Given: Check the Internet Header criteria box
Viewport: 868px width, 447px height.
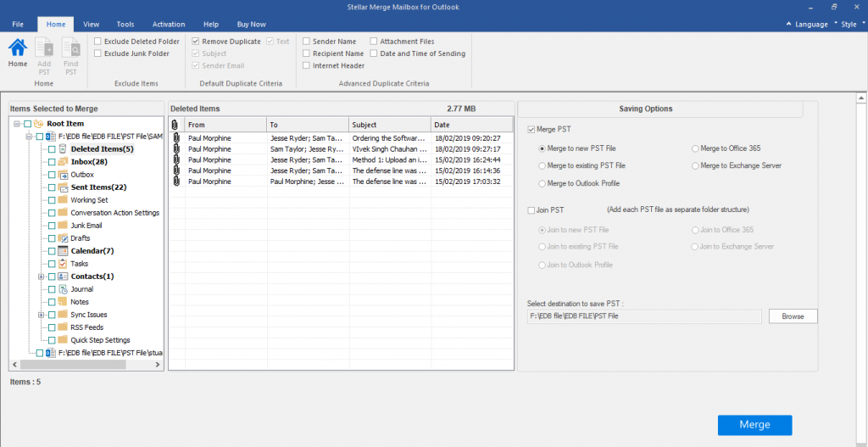Looking at the screenshot, I should pyautogui.click(x=306, y=66).
